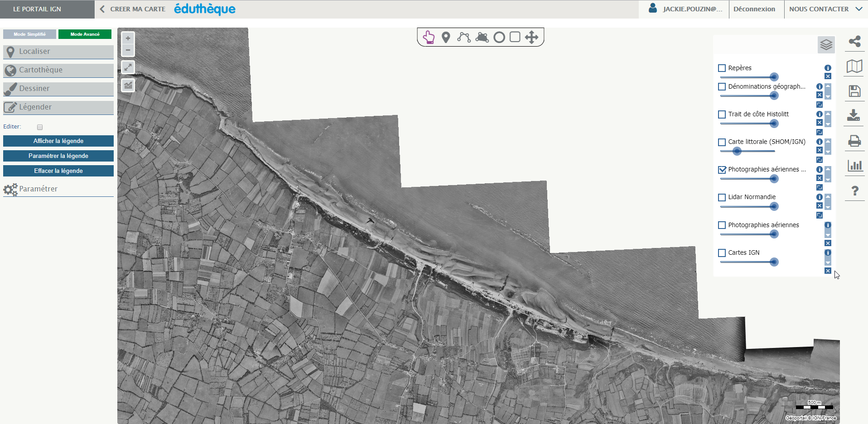
Task: Switch to Mode Simplifié
Action: [x=29, y=34]
